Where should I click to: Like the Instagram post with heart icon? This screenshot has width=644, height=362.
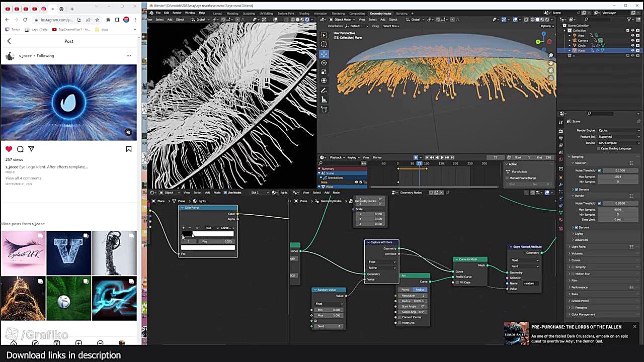point(9,149)
